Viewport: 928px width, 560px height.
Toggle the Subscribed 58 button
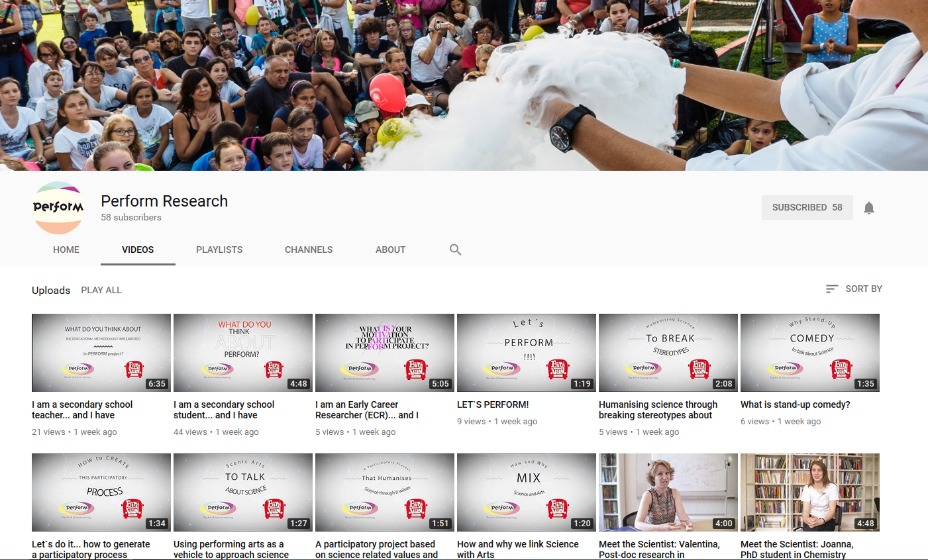(x=807, y=207)
